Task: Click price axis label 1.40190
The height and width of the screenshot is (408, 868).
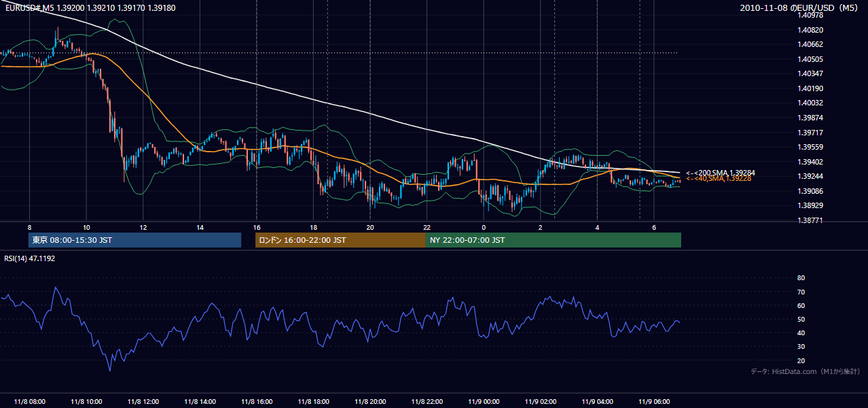Action: (x=811, y=88)
